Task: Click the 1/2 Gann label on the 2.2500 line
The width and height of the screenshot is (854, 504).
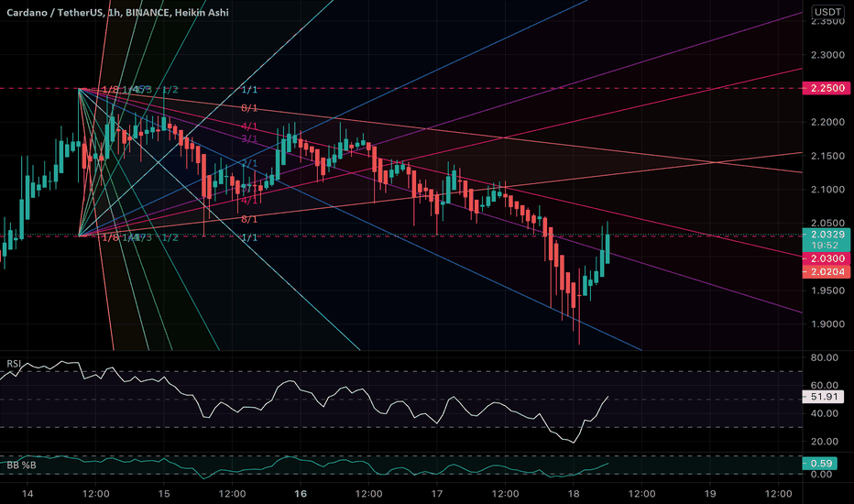Action: tap(170, 90)
